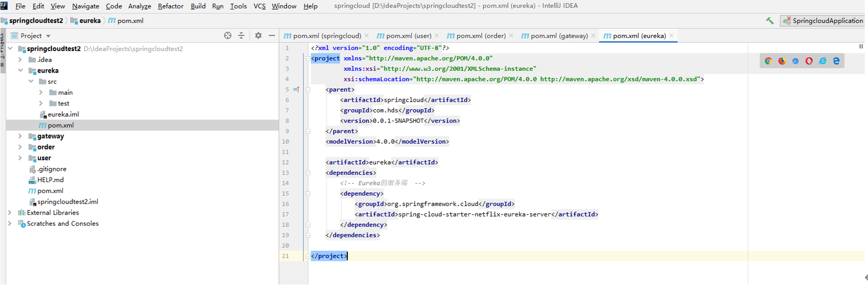868x291 pixels.
Task: Expand the gateway module
Action: [x=20, y=136]
